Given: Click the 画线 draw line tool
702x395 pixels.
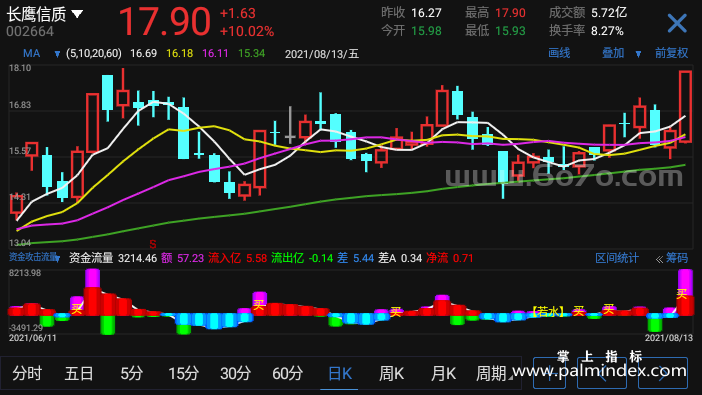Looking at the screenshot, I should [x=559, y=53].
